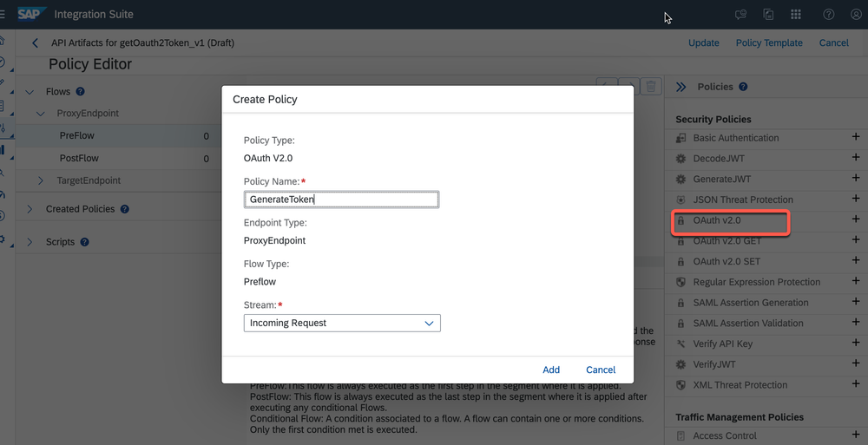Open the Stream dropdown
This screenshot has height=445, width=868.
coord(342,323)
